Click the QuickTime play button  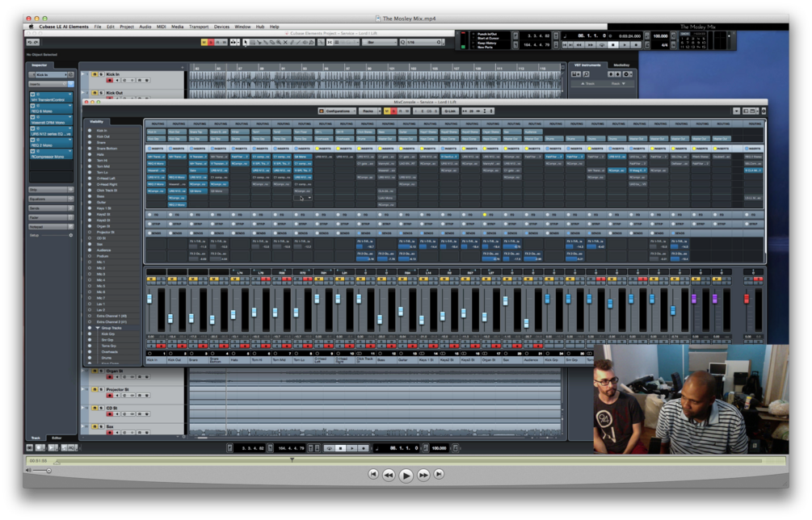pos(406,475)
